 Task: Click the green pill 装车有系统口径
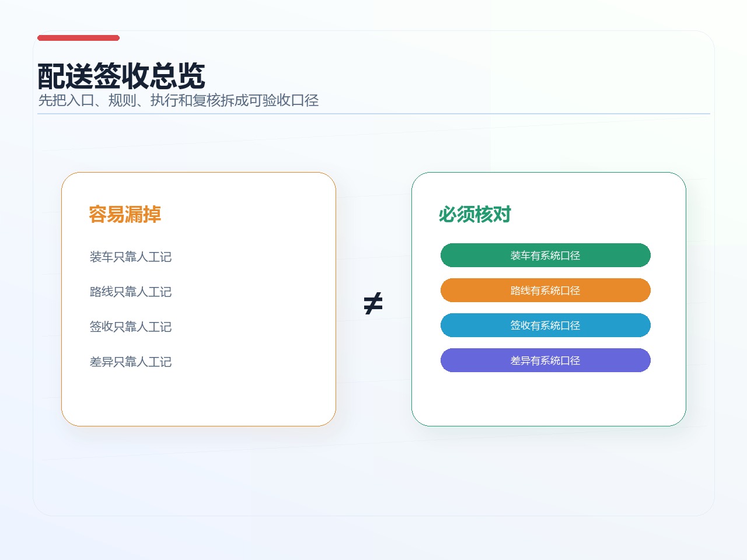click(x=546, y=256)
